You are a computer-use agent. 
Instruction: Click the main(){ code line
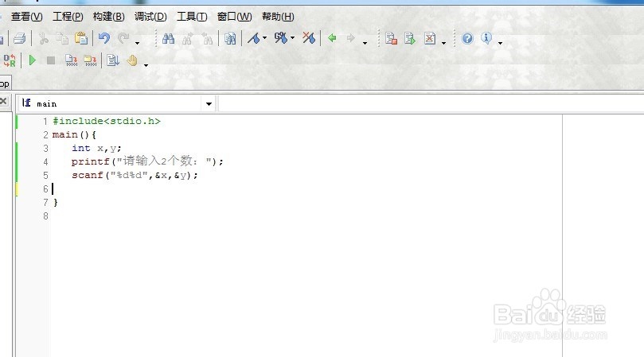tap(74, 134)
